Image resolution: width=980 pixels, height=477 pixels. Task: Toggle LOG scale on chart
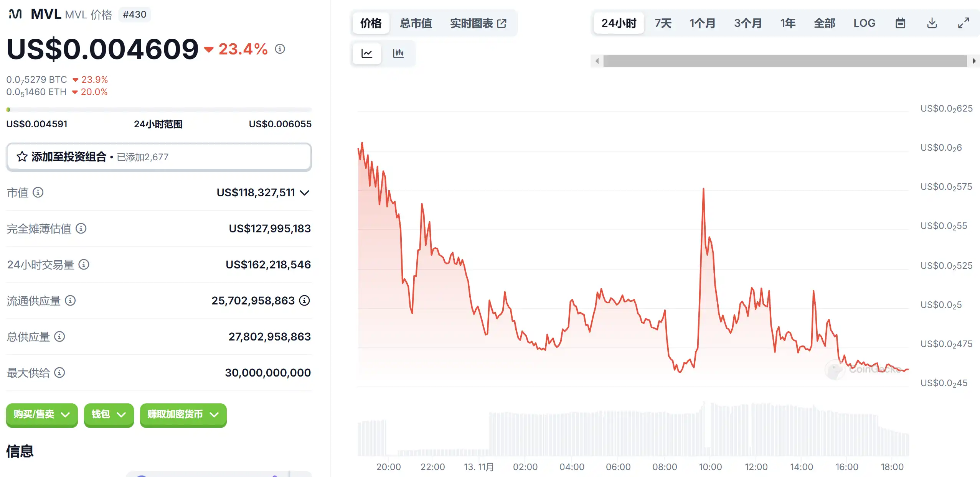coord(864,23)
